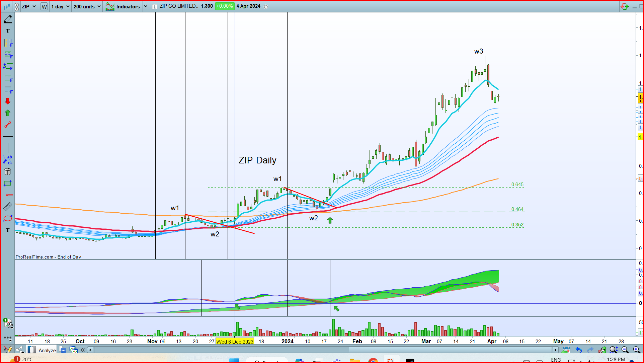Expand the three-dots more options menu
This screenshot has width=644, height=363.
(x=8, y=338)
